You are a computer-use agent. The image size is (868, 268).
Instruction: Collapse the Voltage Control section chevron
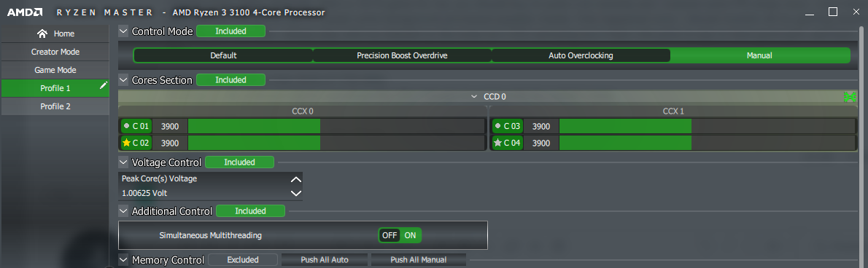[x=123, y=162]
